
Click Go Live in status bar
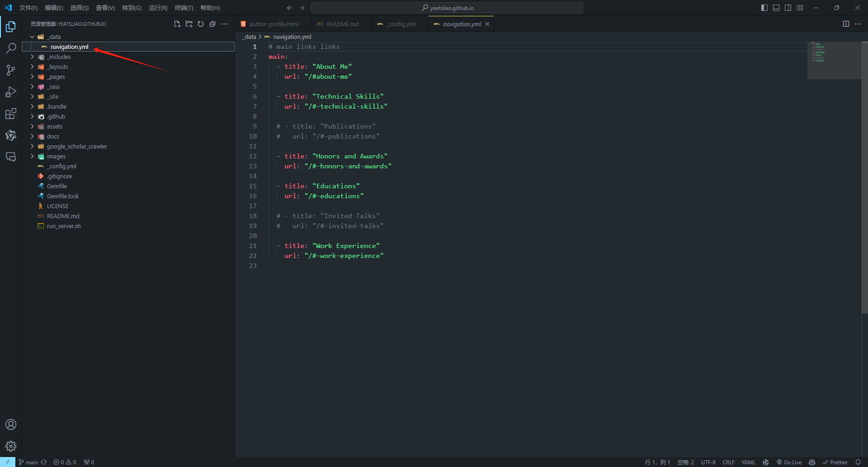point(789,462)
